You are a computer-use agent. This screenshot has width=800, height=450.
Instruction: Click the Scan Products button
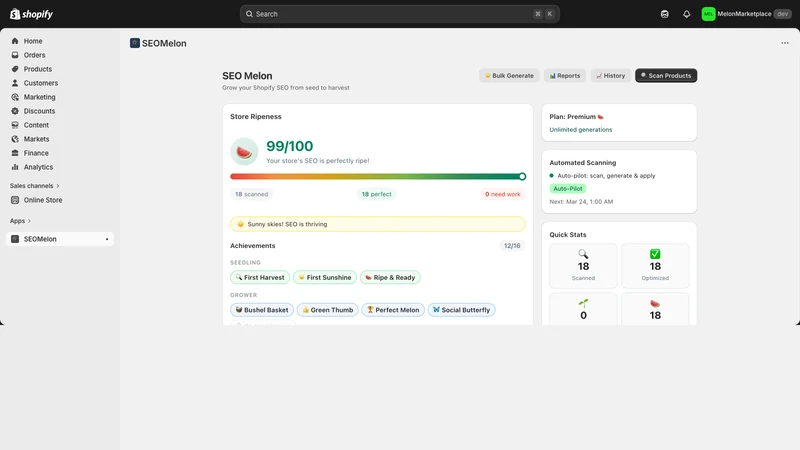tap(666, 76)
